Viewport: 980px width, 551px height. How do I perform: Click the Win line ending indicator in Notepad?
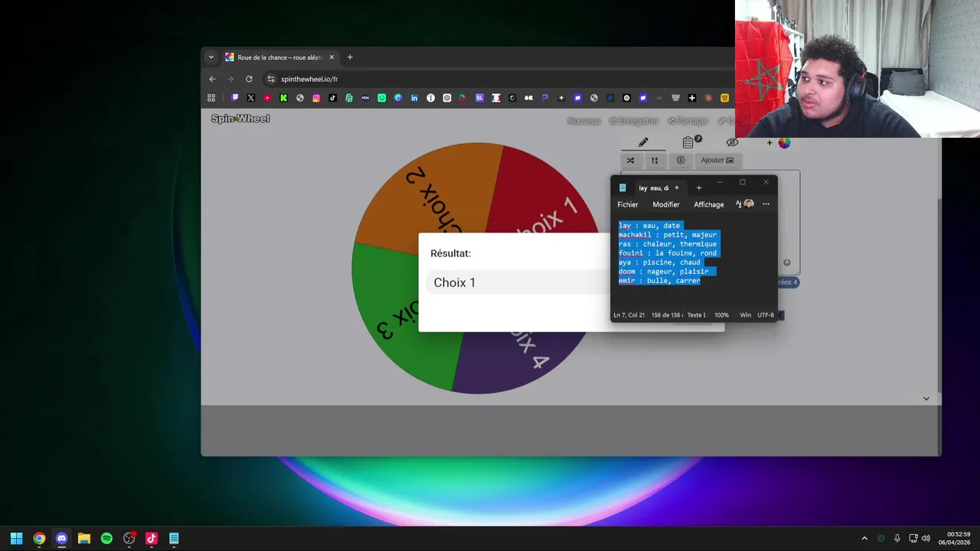pyautogui.click(x=745, y=315)
